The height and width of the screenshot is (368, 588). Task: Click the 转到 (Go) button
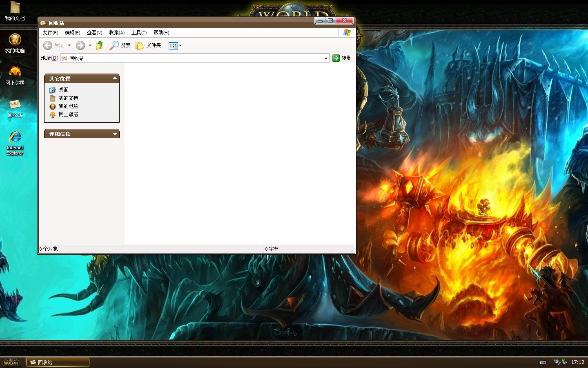coord(342,58)
